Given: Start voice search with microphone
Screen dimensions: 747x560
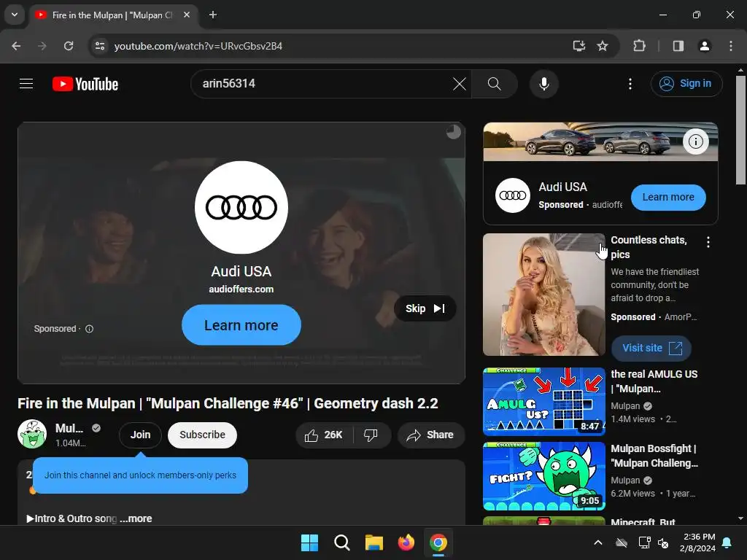Looking at the screenshot, I should [543, 84].
